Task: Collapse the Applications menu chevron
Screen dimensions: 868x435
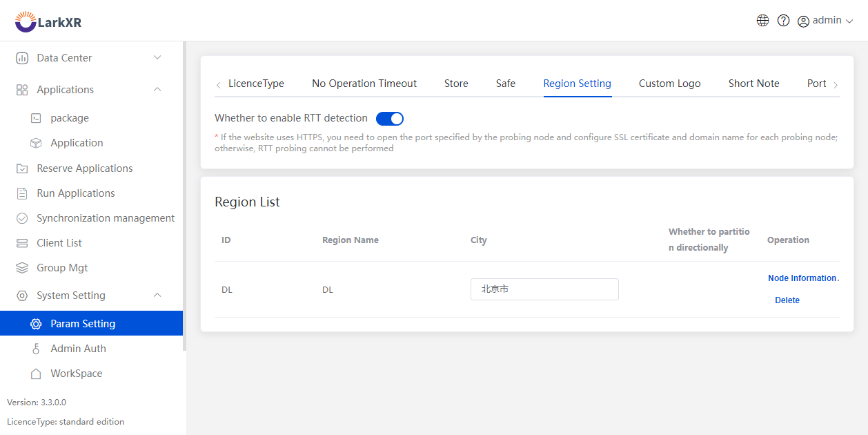Action: tap(157, 90)
